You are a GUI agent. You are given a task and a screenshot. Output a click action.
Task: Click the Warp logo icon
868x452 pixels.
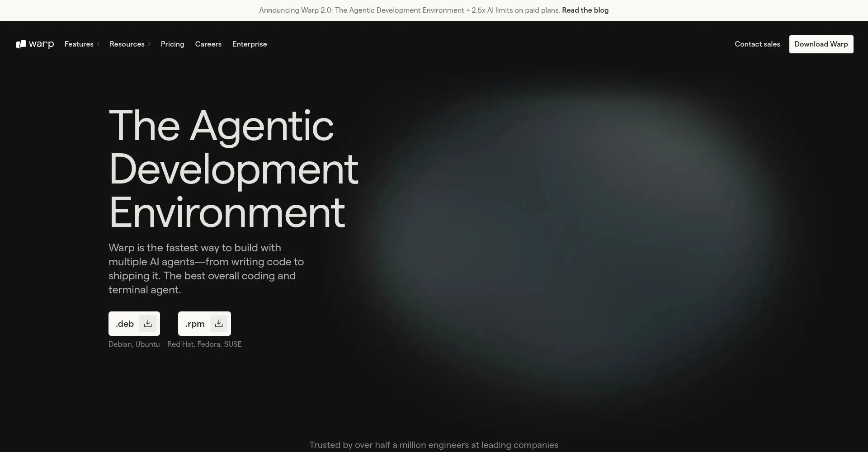point(21,44)
